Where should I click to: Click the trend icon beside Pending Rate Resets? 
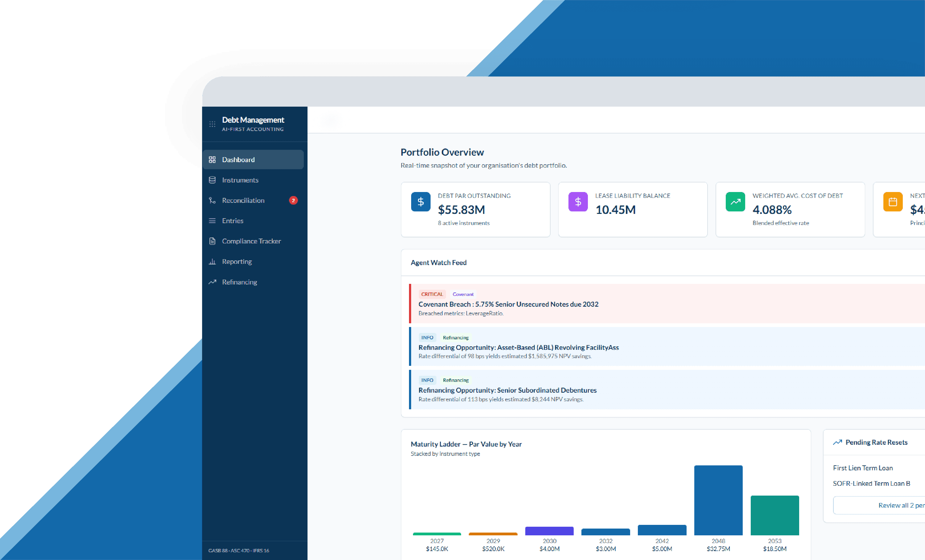(x=837, y=442)
